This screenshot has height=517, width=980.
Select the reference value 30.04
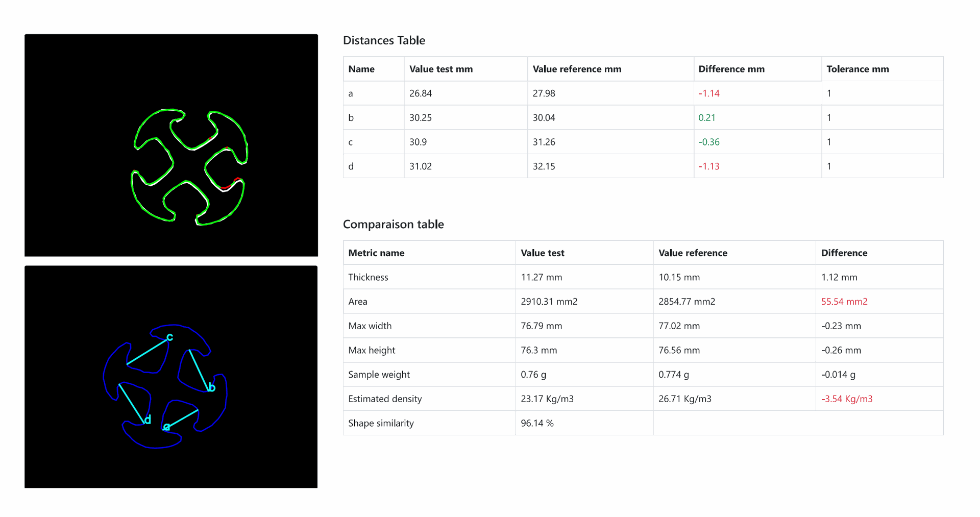click(544, 118)
